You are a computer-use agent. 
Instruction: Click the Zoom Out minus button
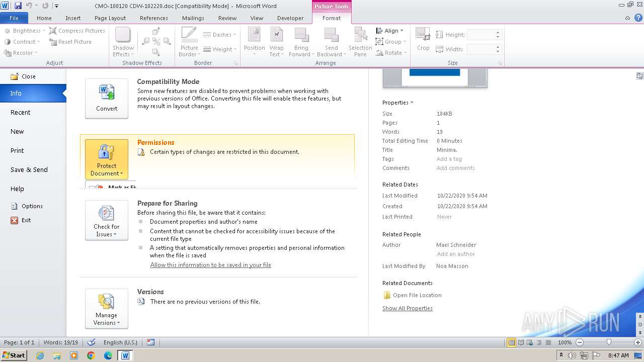click(x=579, y=342)
